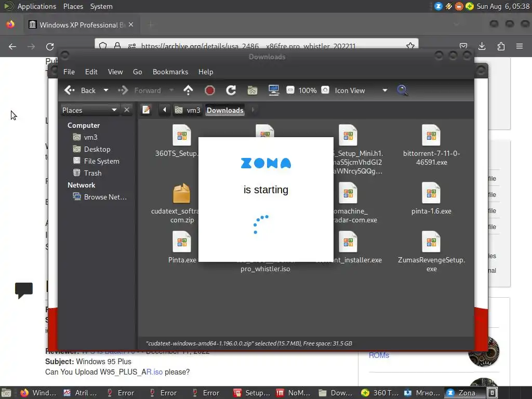Viewport: 532px width, 399px height.
Task: Open the Back history dropdown arrow
Action: (106, 90)
